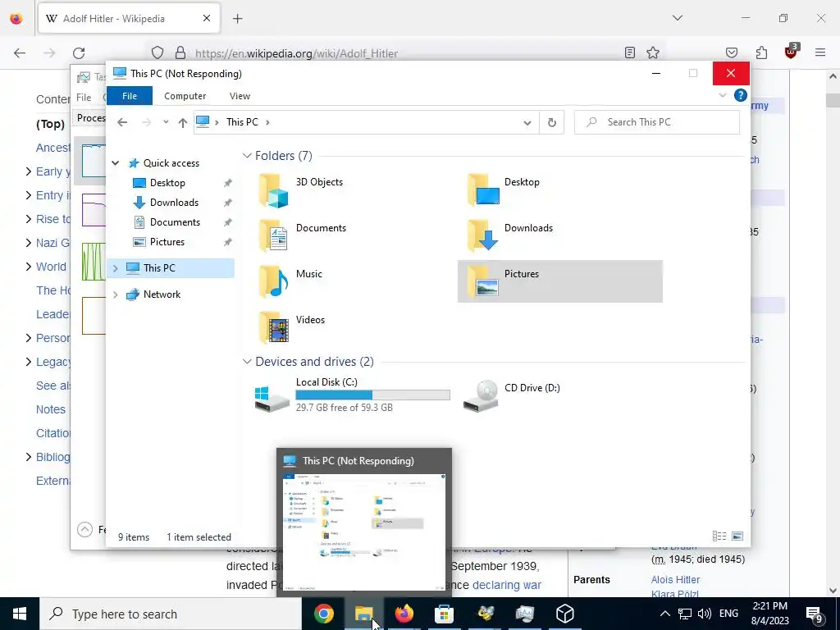
Task: Select Adolf Hitler Wikipedia browser tab
Action: [129, 19]
